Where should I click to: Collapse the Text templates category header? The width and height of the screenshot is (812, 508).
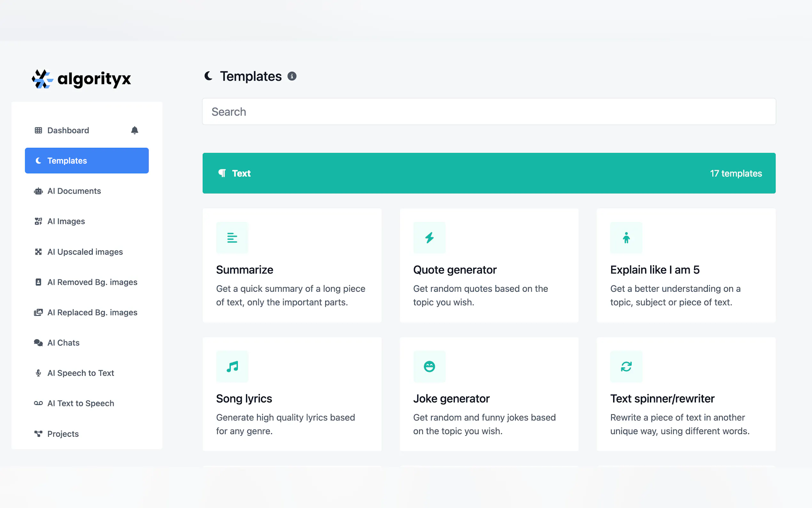click(488, 173)
